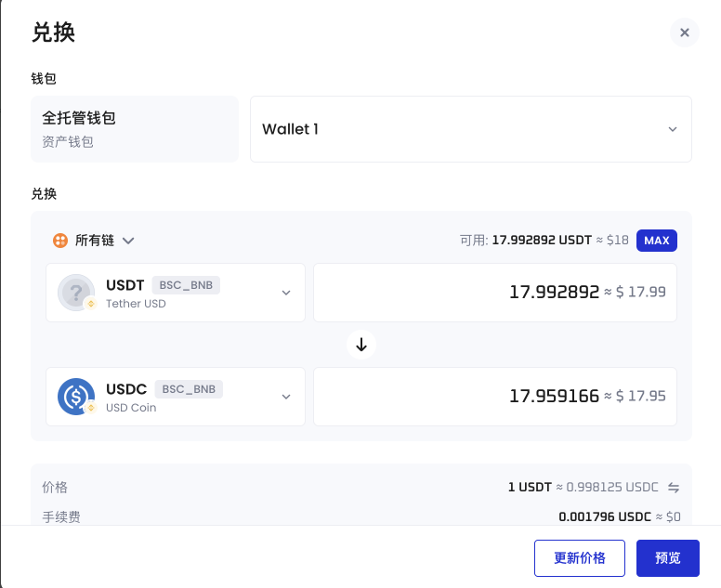
Task: Click the fee value 0.001796 USDC
Action: (605, 516)
